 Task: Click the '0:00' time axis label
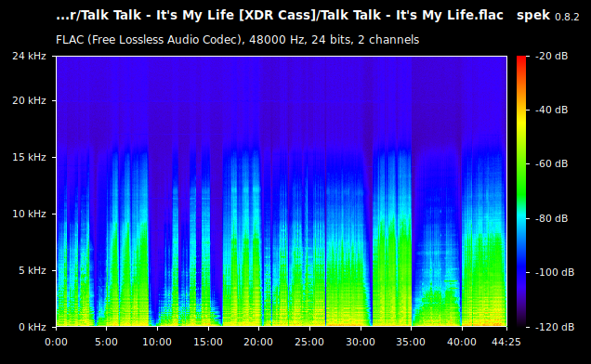tap(56, 342)
